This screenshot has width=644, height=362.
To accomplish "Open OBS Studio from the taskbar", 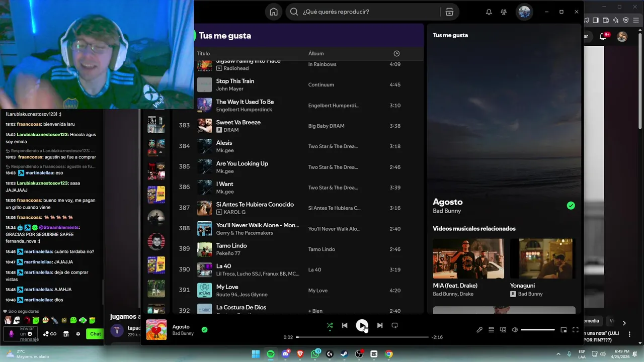I will click(359, 354).
